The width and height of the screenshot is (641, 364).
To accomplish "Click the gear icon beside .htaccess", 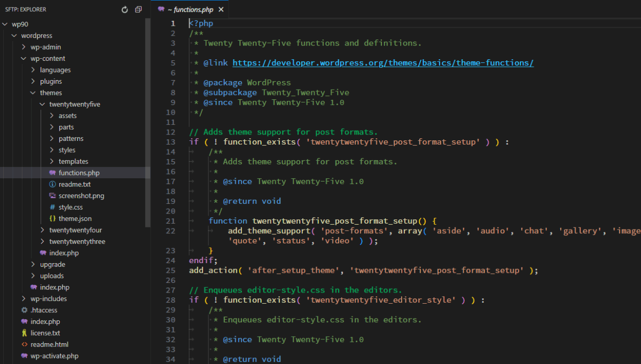I will [x=24, y=310].
